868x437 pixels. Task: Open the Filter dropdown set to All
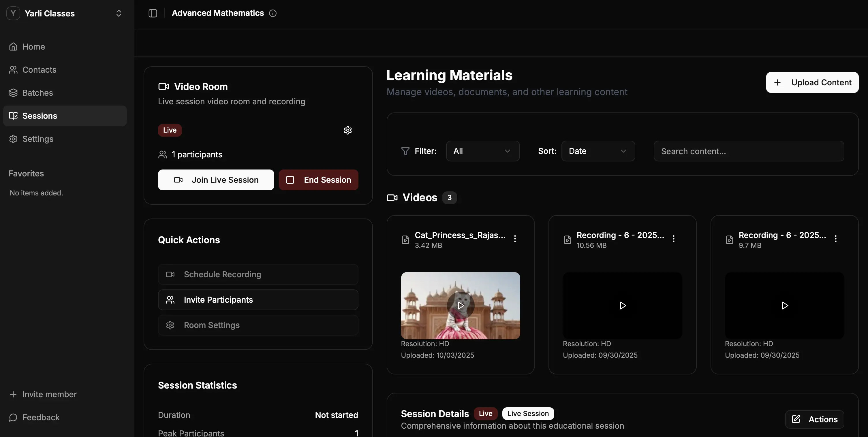tap(482, 151)
